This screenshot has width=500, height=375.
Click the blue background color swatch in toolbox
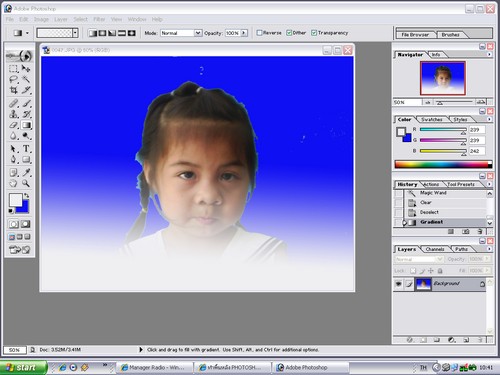(23, 207)
